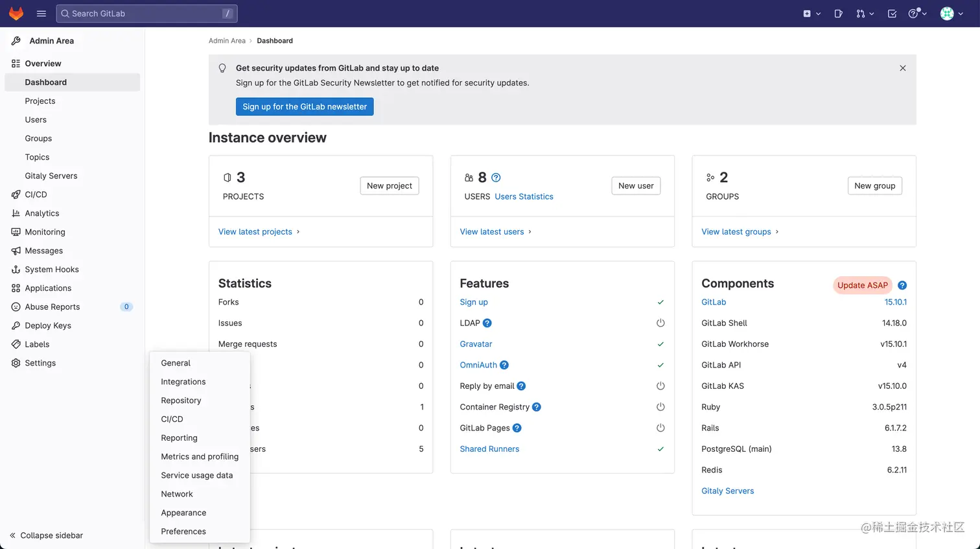Choose Metrics and profiling in Settings menu

coord(200,456)
